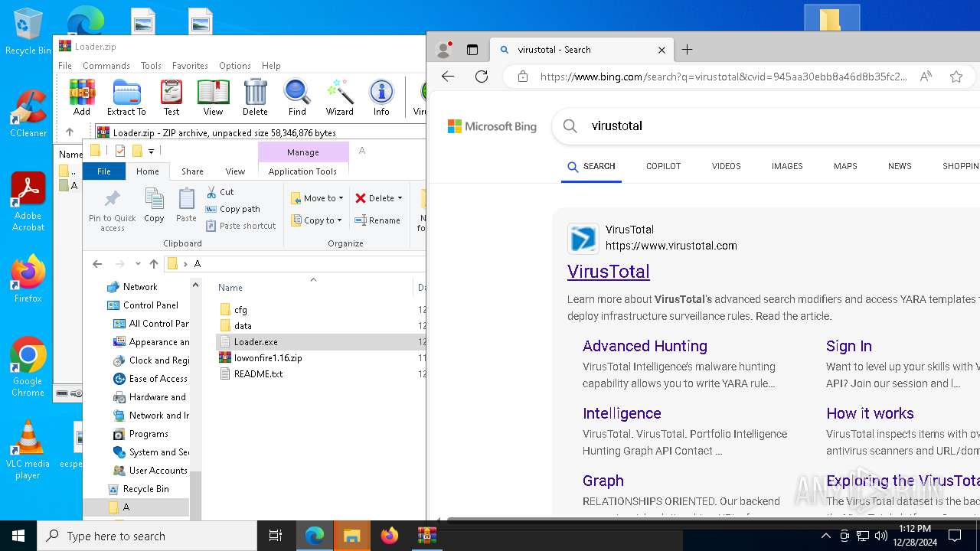
Task: Select Network in Explorer navigation pane
Action: (x=139, y=287)
